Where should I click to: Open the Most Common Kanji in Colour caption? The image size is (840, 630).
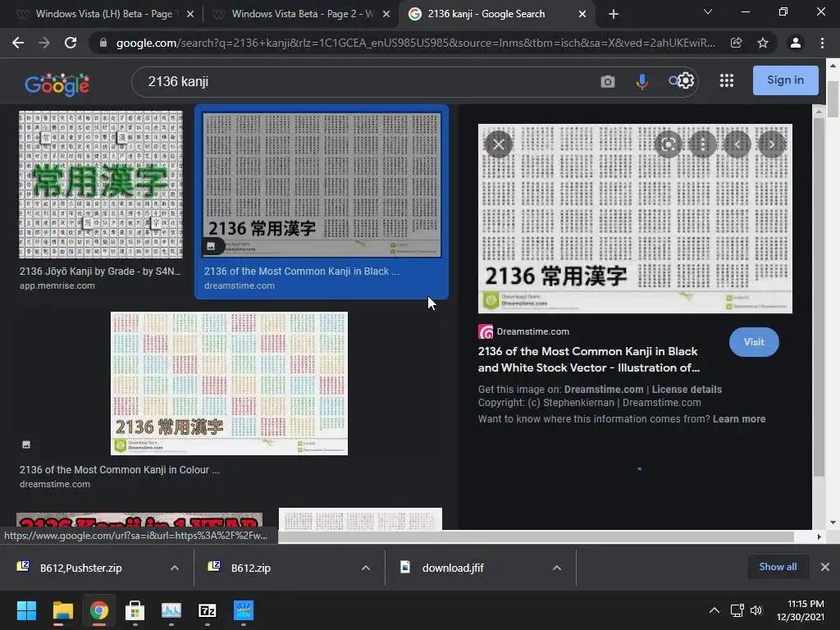[120, 470]
